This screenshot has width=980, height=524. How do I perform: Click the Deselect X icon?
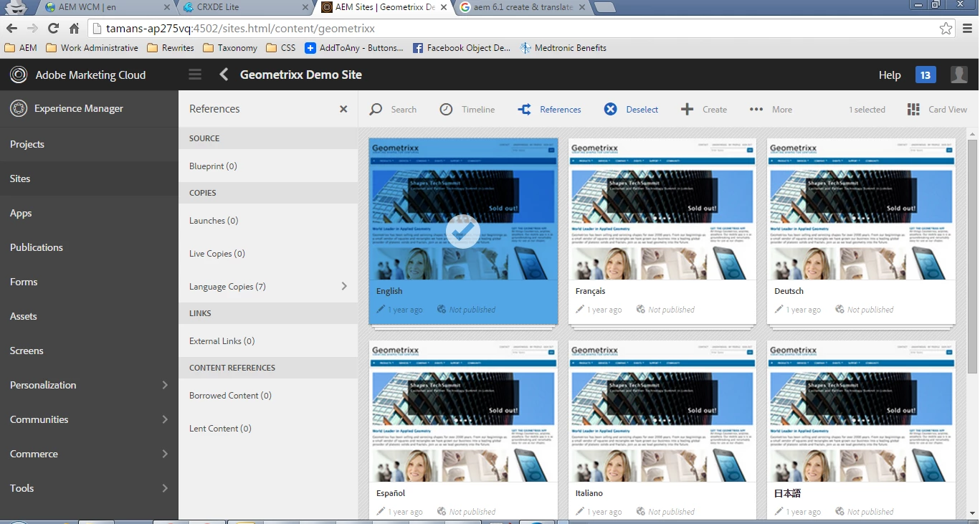click(610, 109)
